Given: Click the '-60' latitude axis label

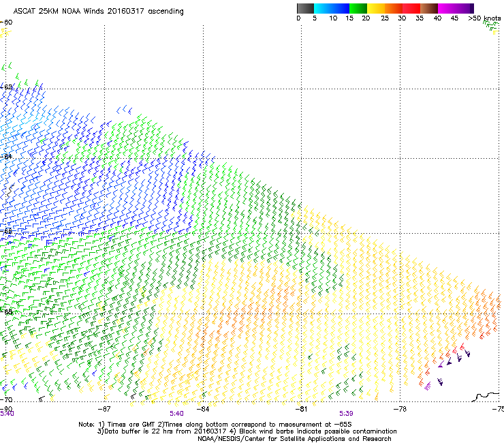Looking at the screenshot, I should [x=6, y=22].
